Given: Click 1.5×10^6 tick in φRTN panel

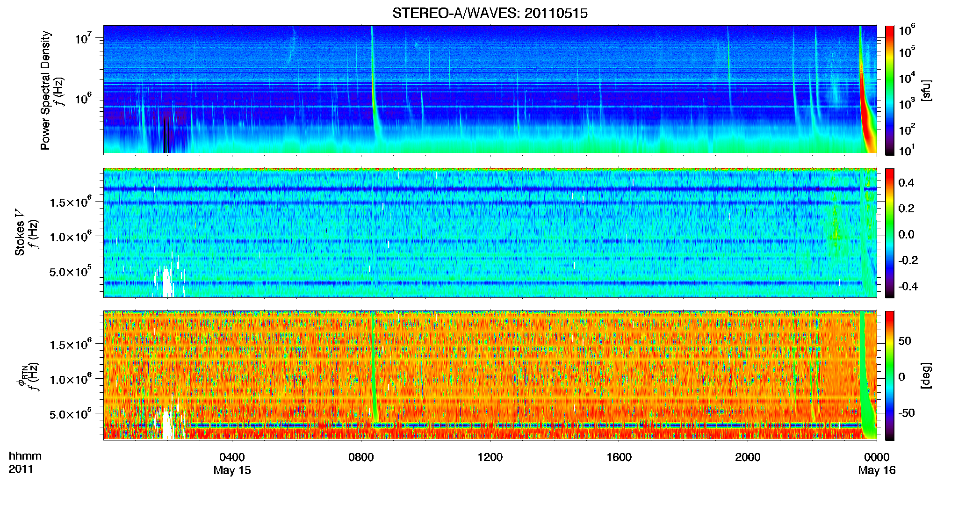Looking at the screenshot, I should pyautogui.click(x=71, y=345).
